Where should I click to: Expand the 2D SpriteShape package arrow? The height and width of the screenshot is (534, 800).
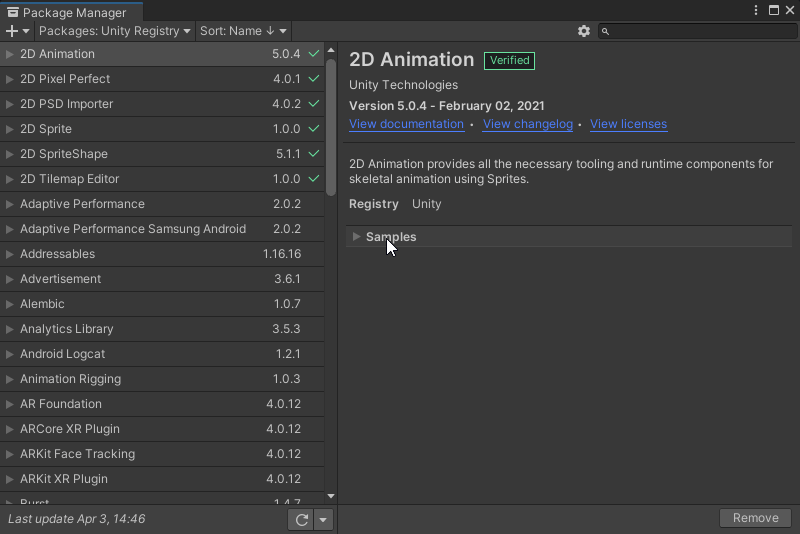point(9,154)
